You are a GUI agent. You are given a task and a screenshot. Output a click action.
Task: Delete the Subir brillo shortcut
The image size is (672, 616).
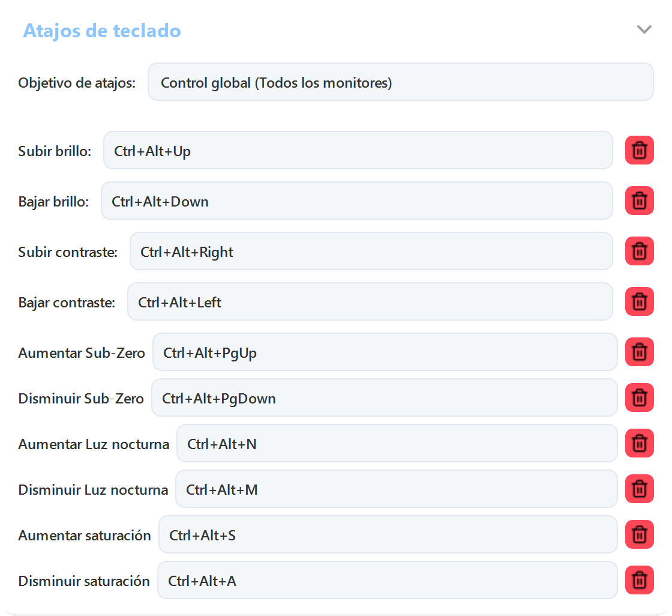click(x=639, y=150)
